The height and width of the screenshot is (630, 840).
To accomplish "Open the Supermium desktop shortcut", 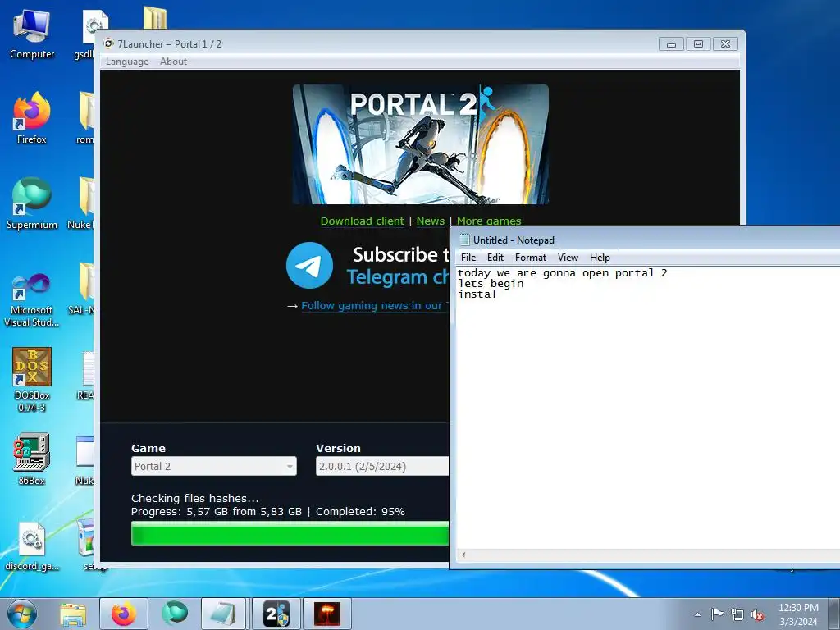I will click(x=32, y=203).
